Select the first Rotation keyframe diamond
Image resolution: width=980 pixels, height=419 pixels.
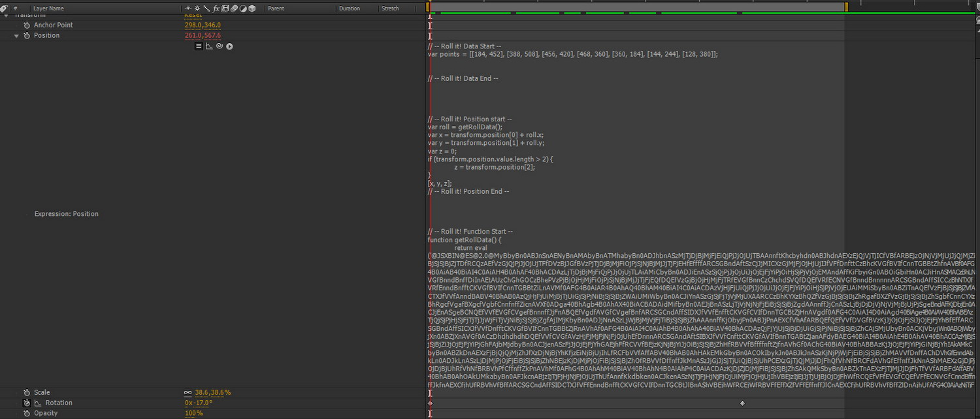click(430, 403)
